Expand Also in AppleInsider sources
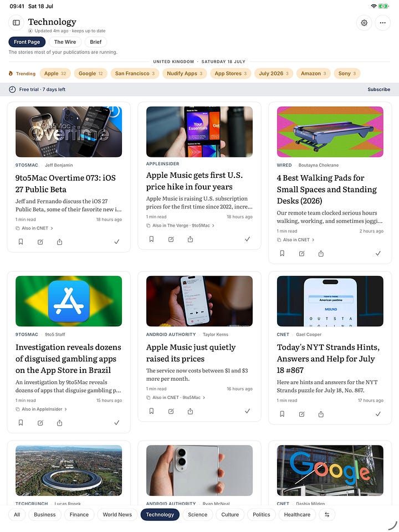This screenshot has width=399, height=532. 41,409
